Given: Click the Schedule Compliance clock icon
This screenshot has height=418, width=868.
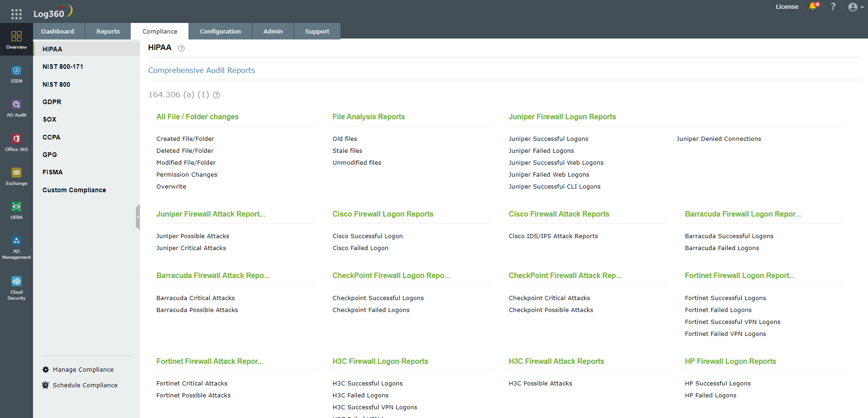Looking at the screenshot, I should pyautogui.click(x=45, y=385).
